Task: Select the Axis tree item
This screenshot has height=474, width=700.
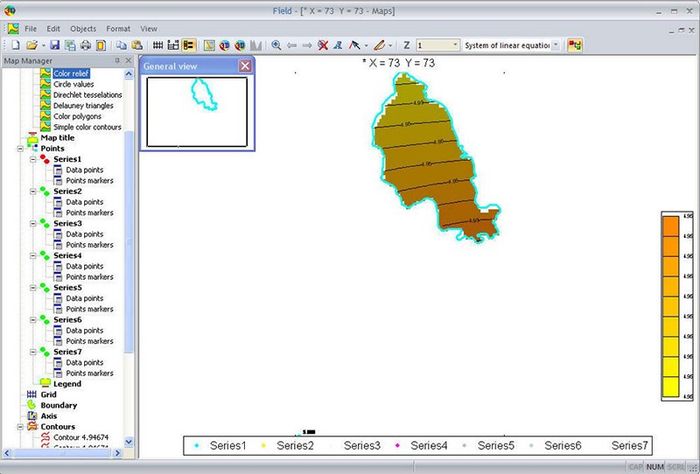Action: [x=49, y=416]
